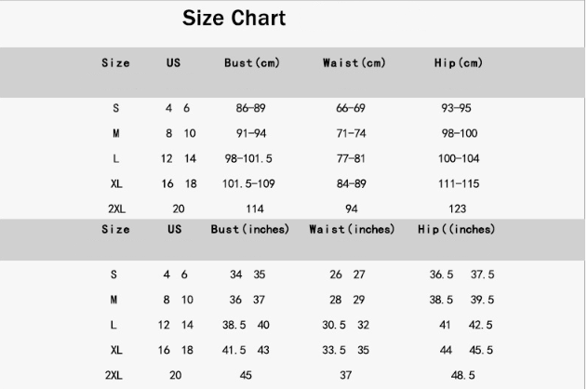588x389 pixels.
Task: Select the 84-89 waist value
Action: click(x=351, y=184)
